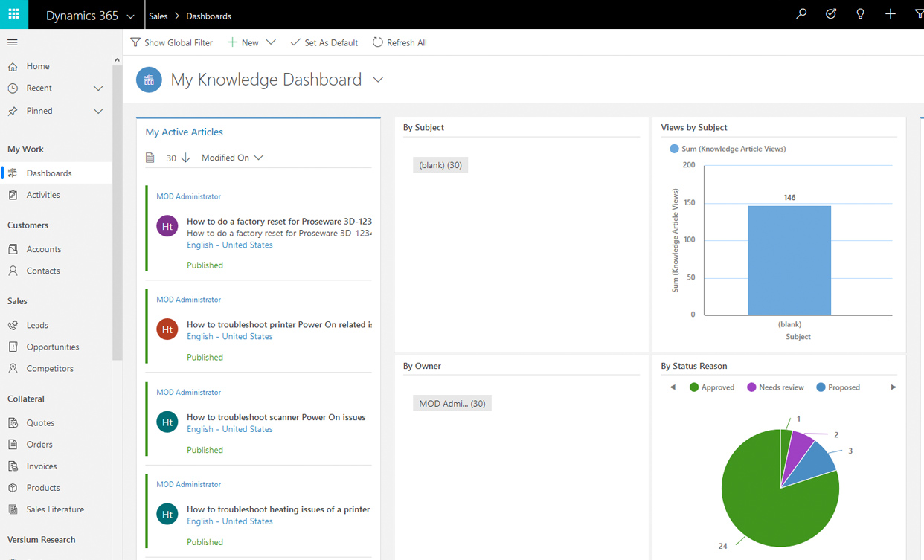Click the blue 146 bar in Views chart

(x=789, y=260)
